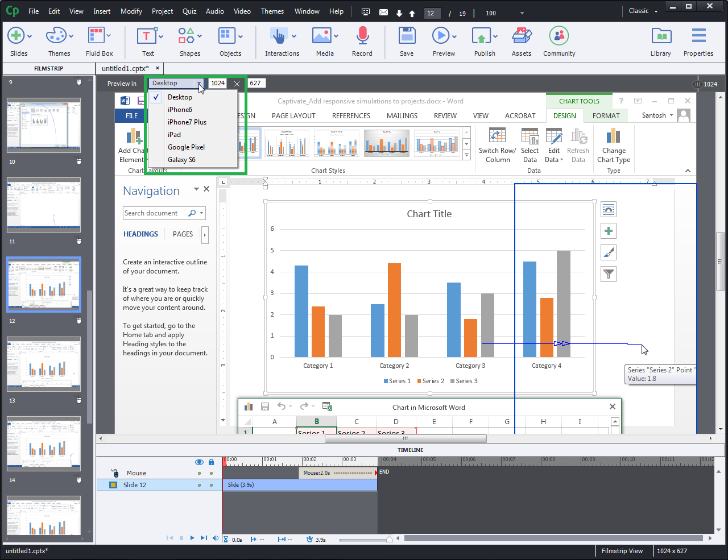Save the project with the floppy icon

[407, 36]
